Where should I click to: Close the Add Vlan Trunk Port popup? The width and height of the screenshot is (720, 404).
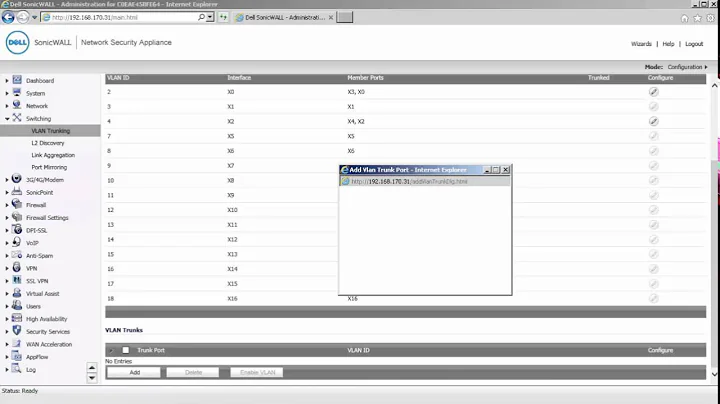tap(506, 170)
